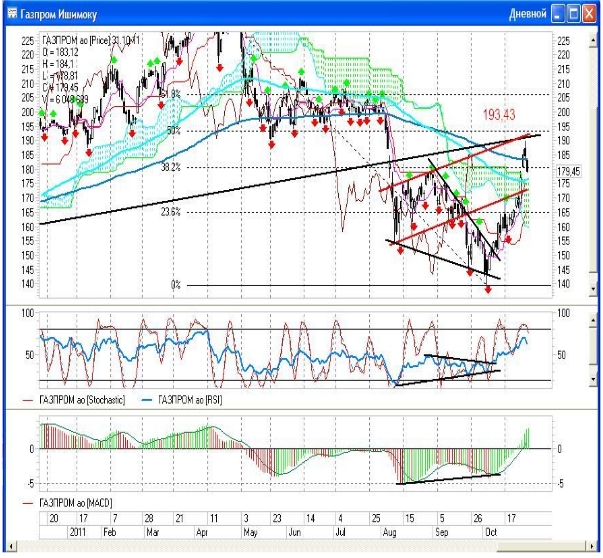Click the Mar month label on time axis

pyautogui.click(x=152, y=532)
